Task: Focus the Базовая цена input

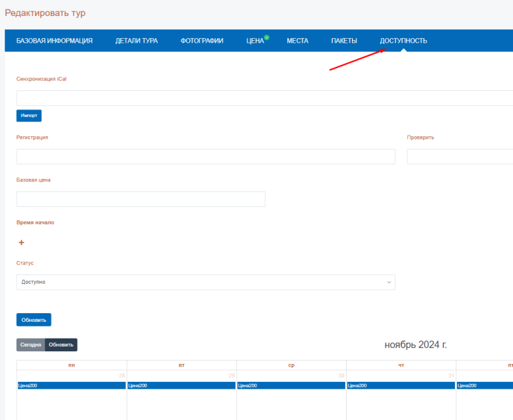Action: 140,199
